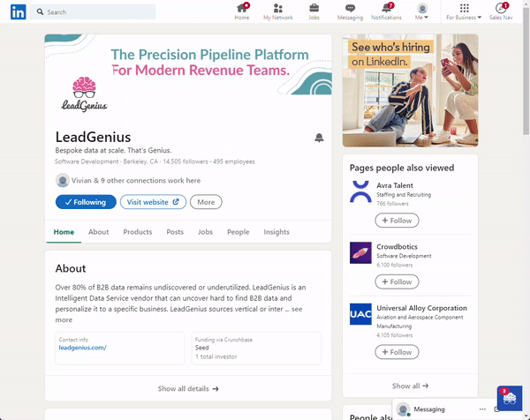Image resolution: width=530 pixels, height=420 pixels.
Task: Open the More options dropdown
Action: [x=206, y=202]
